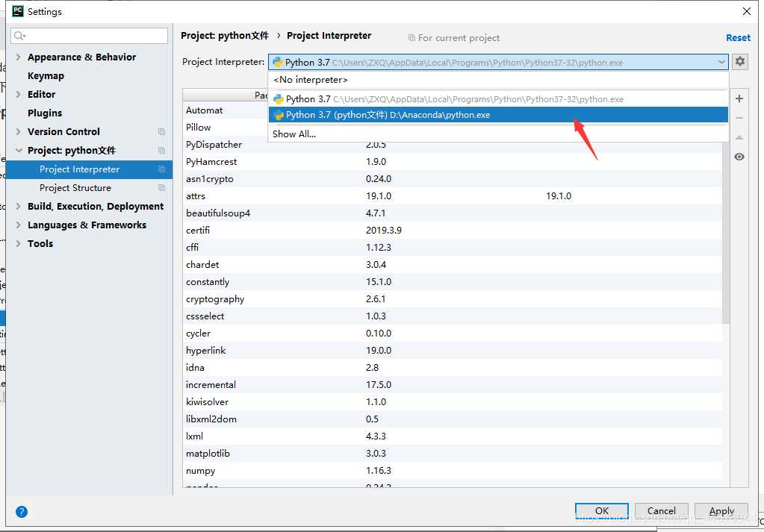Viewport: 764px width, 532px height.
Task: Click the Apply button
Action: coord(721,510)
